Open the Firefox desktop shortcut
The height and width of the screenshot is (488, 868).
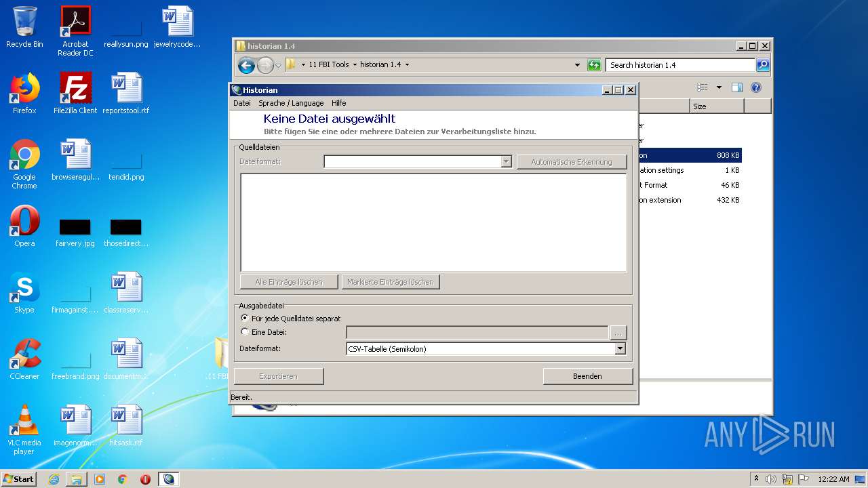(x=24, y=94)
